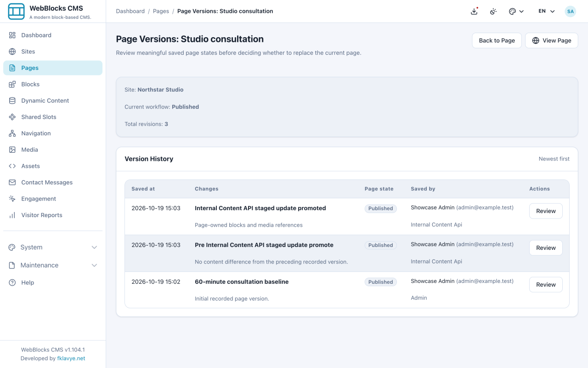This screenshot has width=588, height=368.
Task: Open the fklavye.net developer link
Action: pyautogui.click(x=71, y=358)
